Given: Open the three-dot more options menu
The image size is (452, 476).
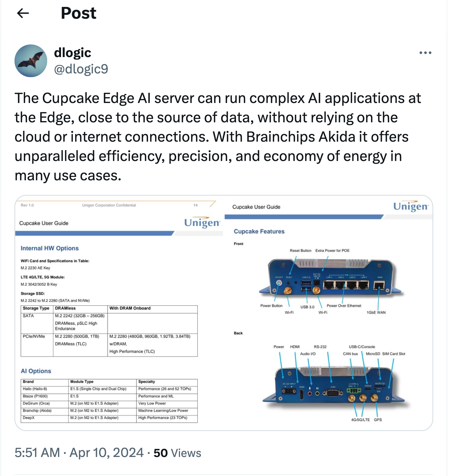Looking at the screenshot, I should pyautogui.click(x=425, y=53).
